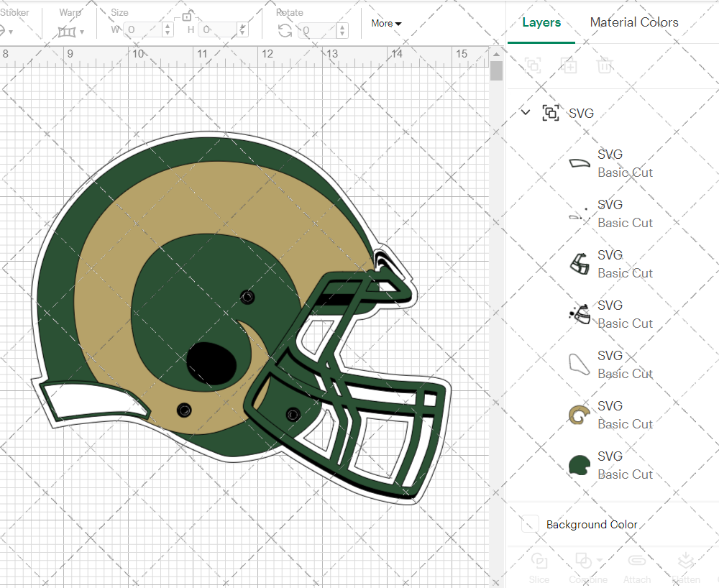Screen dimensions: 719x588
Task: Click the Background Color swatch
Action: (x=530, y=524)
